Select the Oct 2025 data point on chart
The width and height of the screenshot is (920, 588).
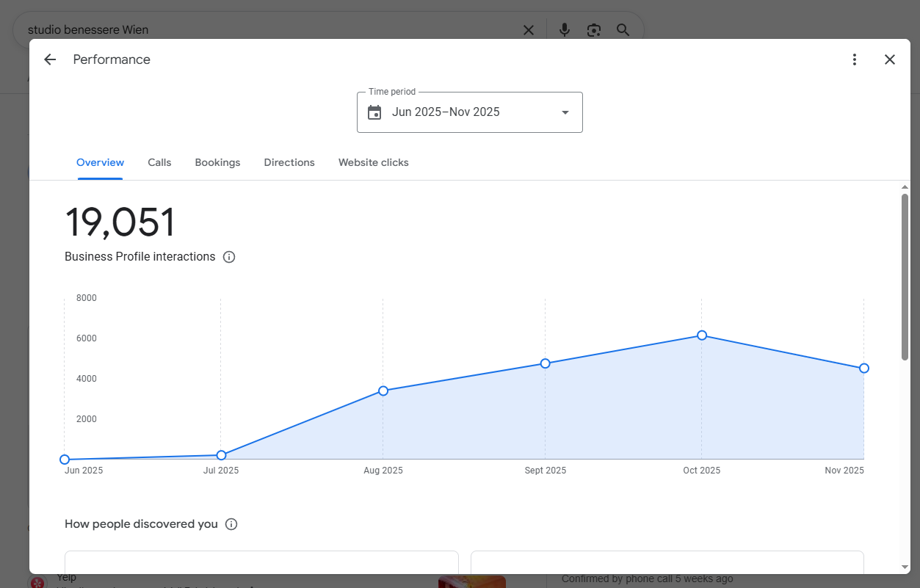(x=702, y=335)
